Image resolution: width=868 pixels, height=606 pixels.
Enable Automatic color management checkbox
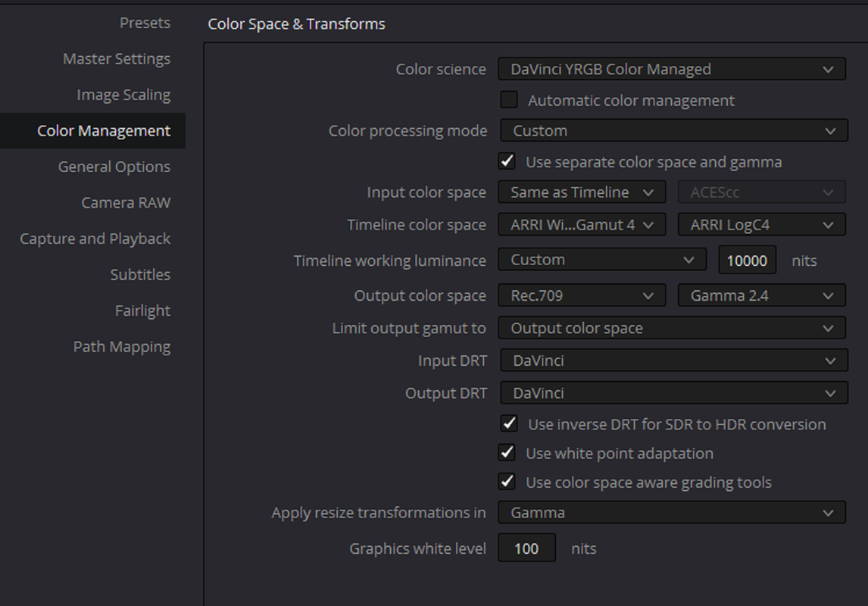tap(509, 100)
